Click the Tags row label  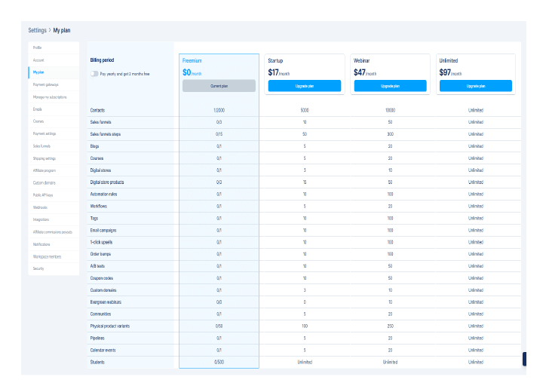click(94, 219)
